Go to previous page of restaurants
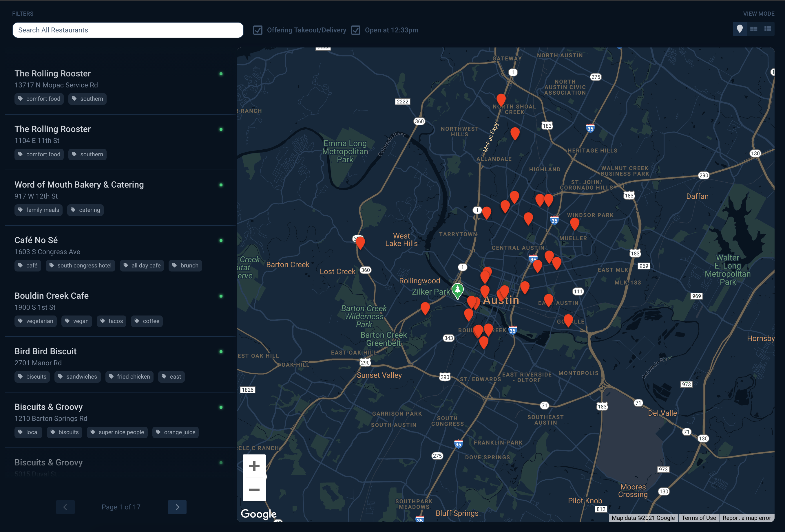Screen dimensions: 785x532 [65, 507]
